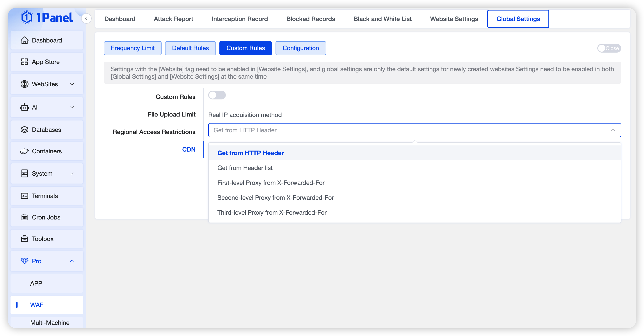644x336 pixels.
Task: Open the Black and White List tab
Action: click(x=382, y=19)
